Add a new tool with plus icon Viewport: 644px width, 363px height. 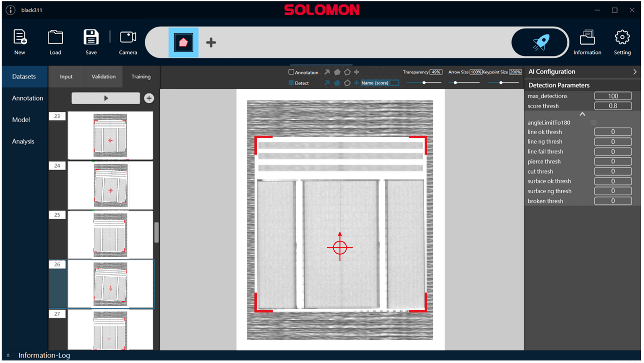211,42
